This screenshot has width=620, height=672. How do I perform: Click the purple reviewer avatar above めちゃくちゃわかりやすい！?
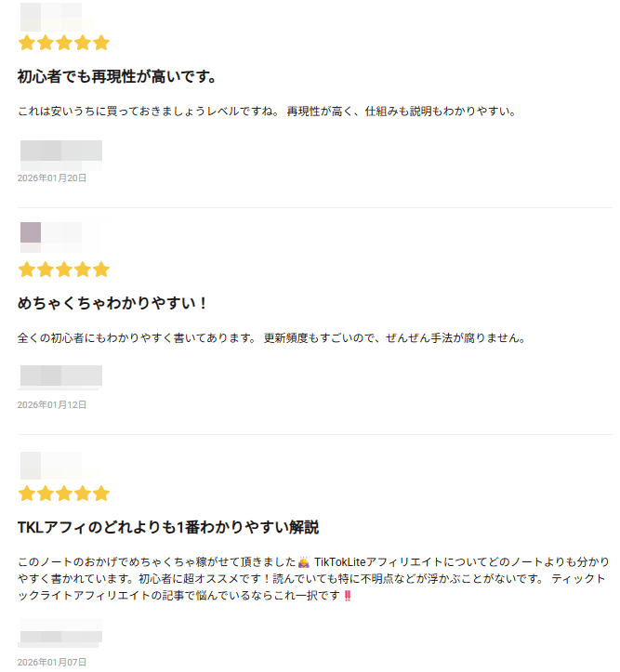(x=31, y=232)
